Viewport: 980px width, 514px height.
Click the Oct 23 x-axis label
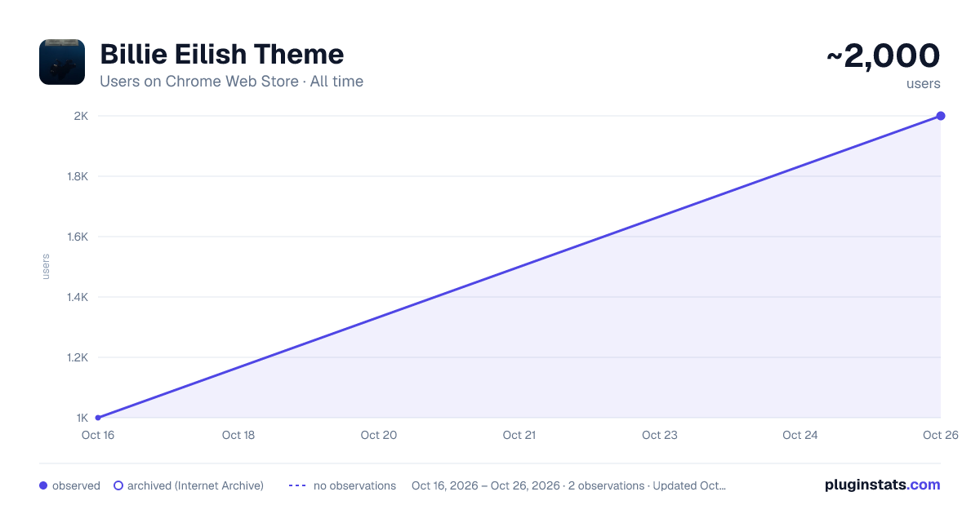pyautogui.click(x=660, y=435)
